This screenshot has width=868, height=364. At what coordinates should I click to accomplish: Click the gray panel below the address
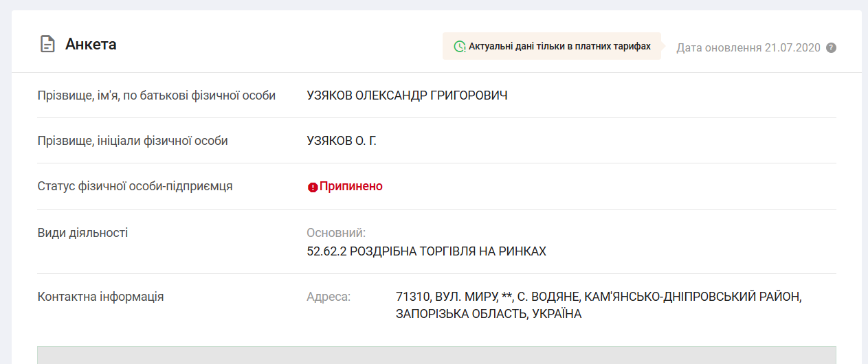tap(436, 355)
